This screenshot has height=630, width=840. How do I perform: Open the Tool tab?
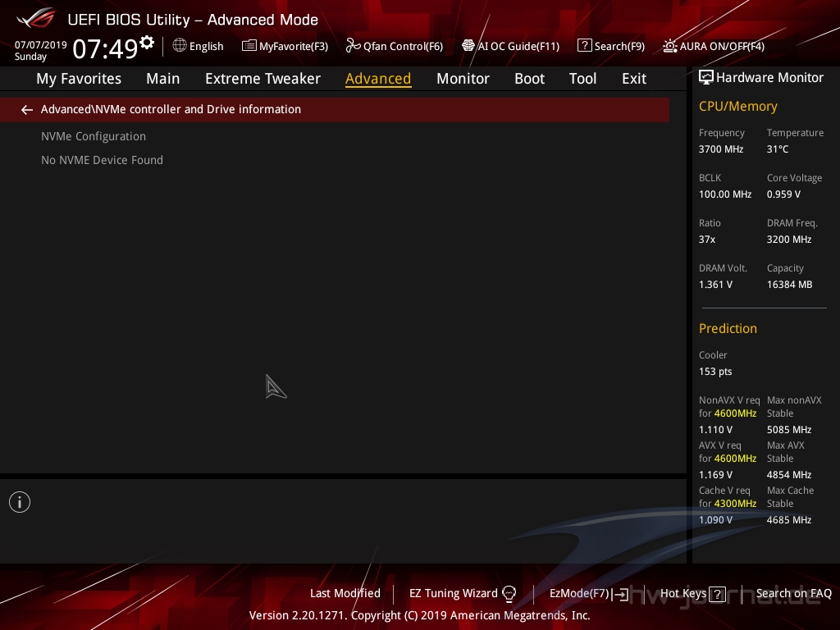pos(583,79)
